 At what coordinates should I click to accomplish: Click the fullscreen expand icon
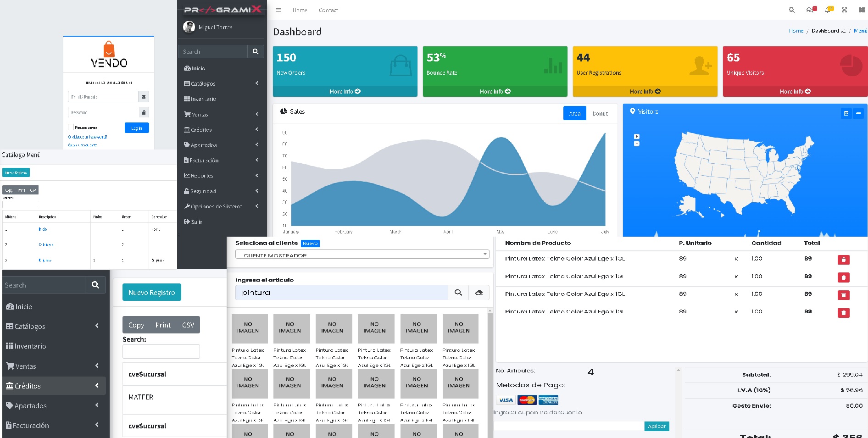pyautogui.click(x=844, y=10)
